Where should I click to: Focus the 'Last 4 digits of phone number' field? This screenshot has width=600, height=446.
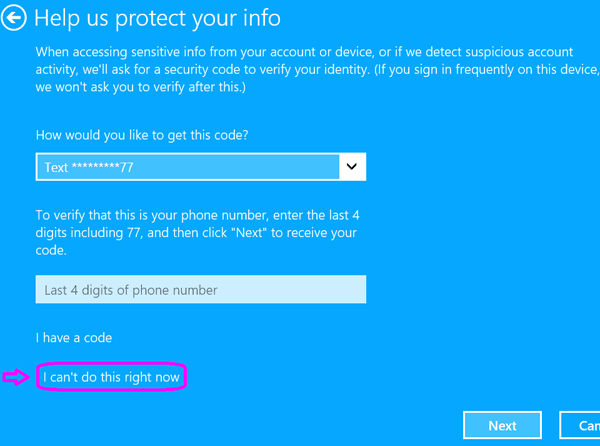201,289
